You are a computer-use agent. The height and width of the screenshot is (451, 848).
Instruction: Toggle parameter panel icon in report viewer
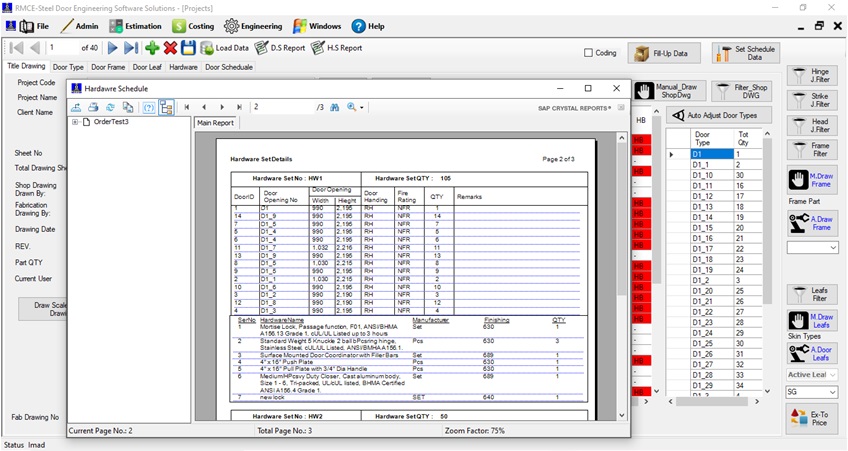(149, 108)
